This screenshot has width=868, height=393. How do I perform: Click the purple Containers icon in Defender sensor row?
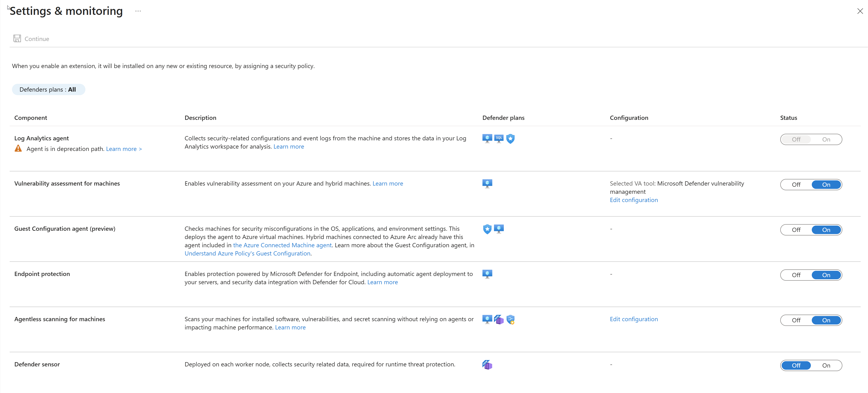pos(487,365)
